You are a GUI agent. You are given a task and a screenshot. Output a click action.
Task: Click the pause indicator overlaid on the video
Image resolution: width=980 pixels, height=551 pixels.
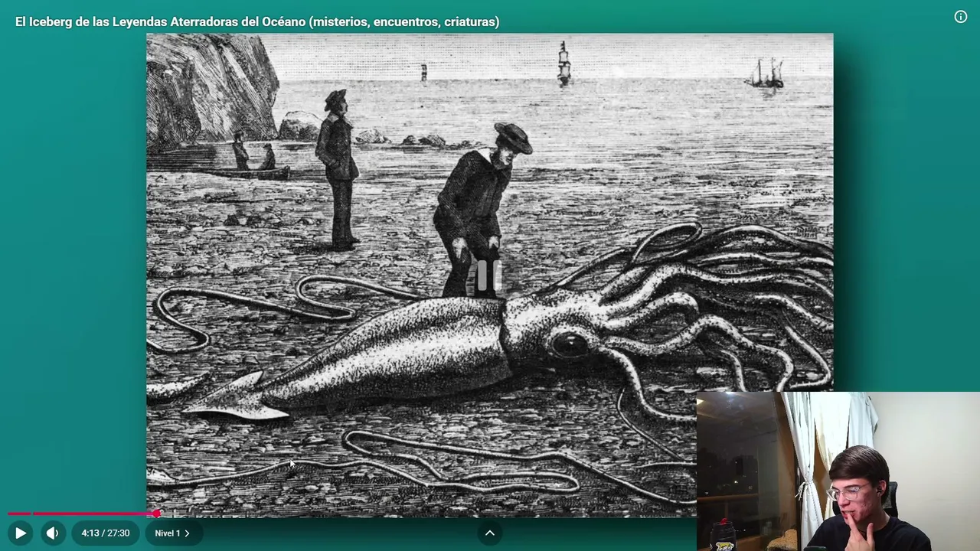[489, 275]
